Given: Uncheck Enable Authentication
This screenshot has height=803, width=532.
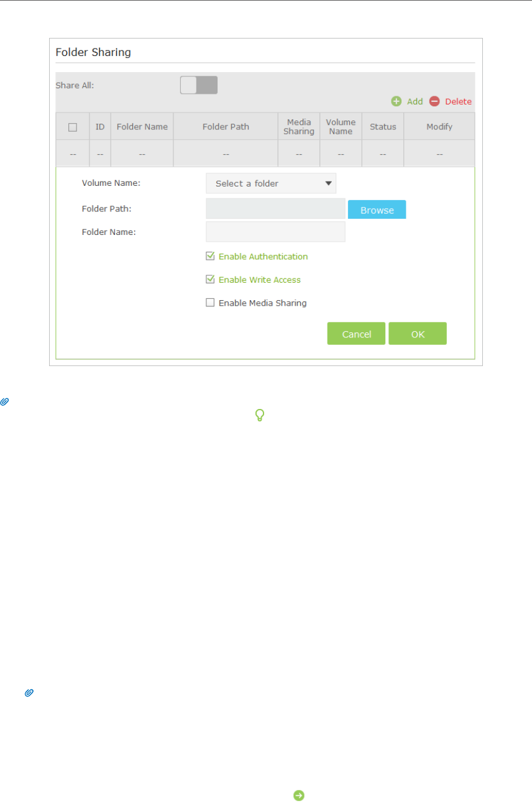Looking at the screenshot, I should tap(210, 256).
